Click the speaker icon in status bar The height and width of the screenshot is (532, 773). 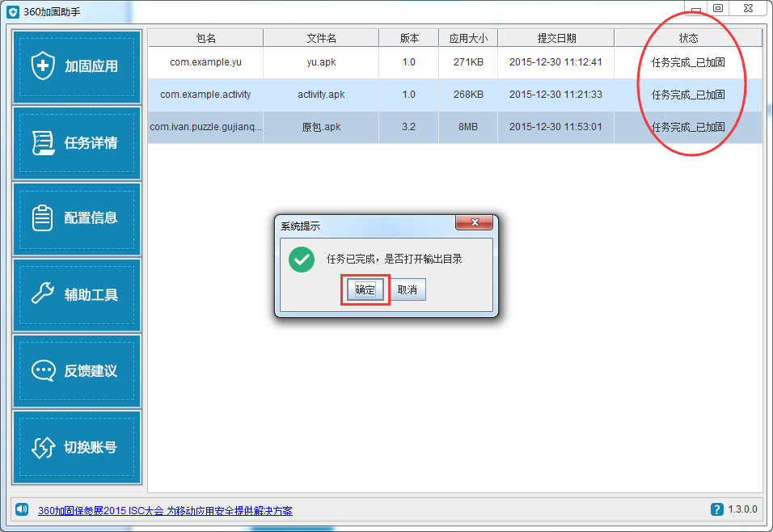(22, 509)
